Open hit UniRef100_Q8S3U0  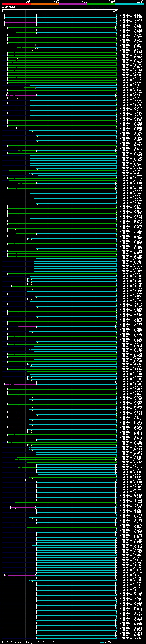(131, 27)
